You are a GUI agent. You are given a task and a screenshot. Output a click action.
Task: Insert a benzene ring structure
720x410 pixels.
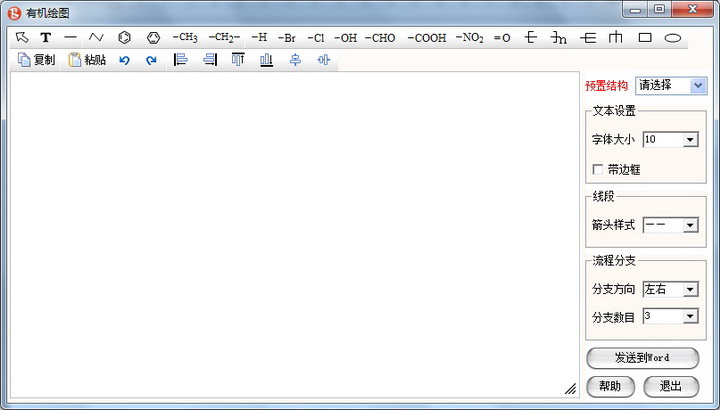pos(124,37)
